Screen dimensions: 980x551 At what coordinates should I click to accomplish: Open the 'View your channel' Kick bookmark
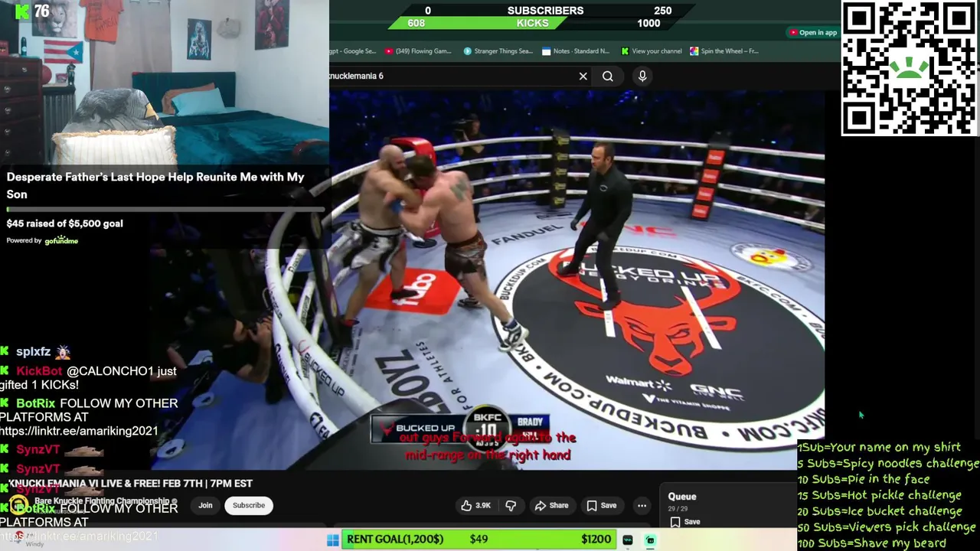pyautogui.click(x=652, y=51)
